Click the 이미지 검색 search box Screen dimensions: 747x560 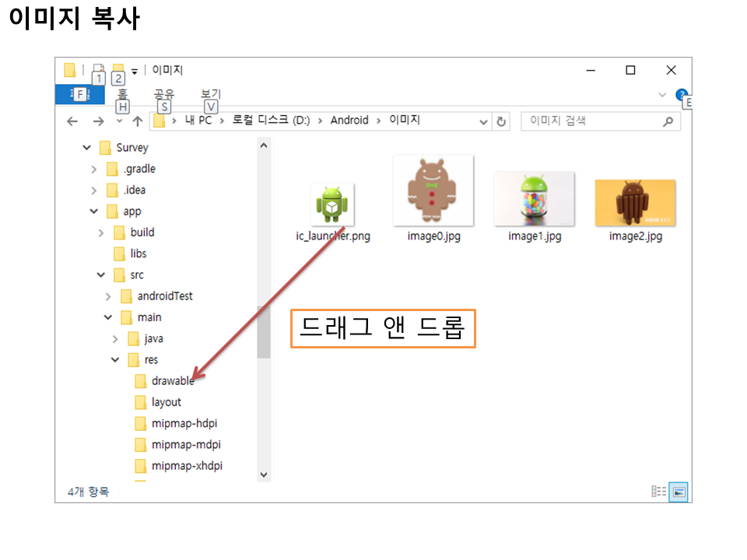click(x=591, y=121)
